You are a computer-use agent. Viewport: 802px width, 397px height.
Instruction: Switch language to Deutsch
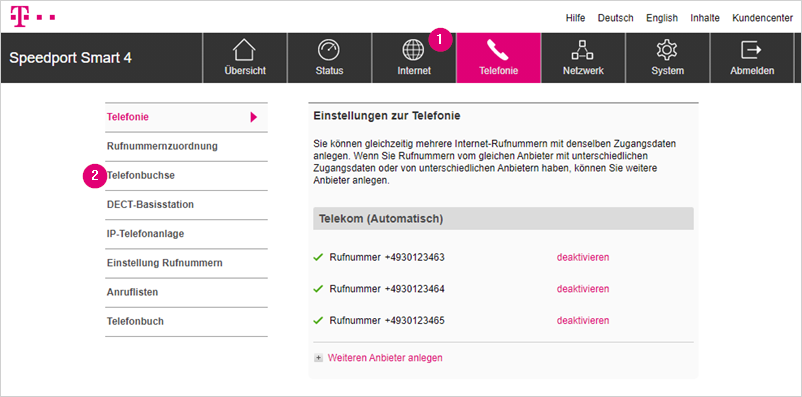click(616, 18)
